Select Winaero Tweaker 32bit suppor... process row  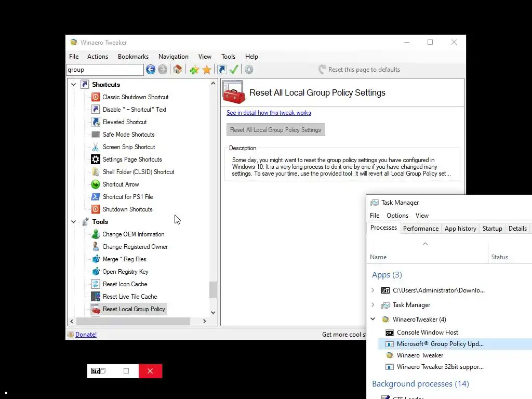pos(455,367)
